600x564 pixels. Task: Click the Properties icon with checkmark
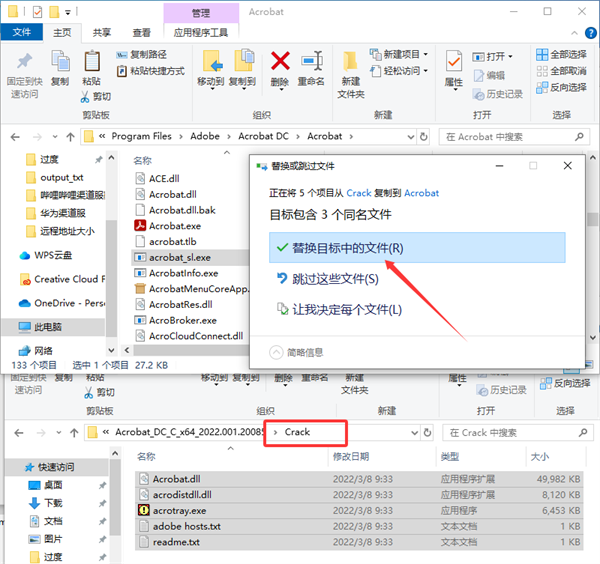(454, 62)
